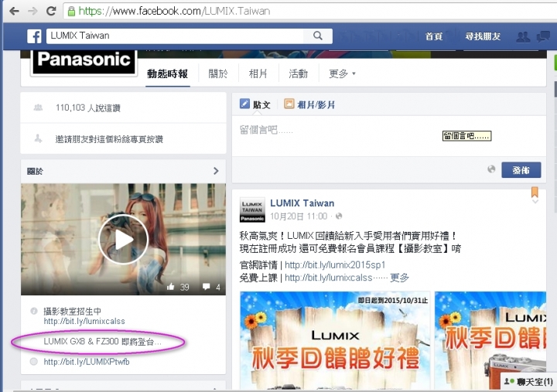Open the 動態時報 tab
Viewport: 557px width, 392px height.
click(167, 74)
